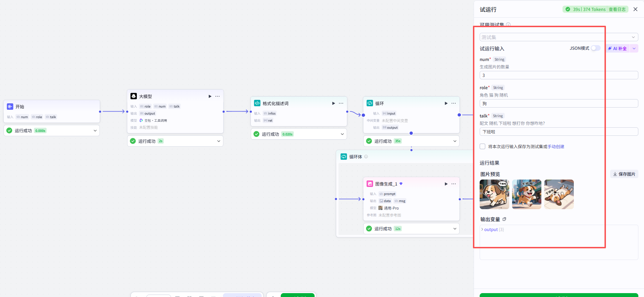644x297 pixels.
Task: Open more options menu on 循环 node
Action: point(454,103)
